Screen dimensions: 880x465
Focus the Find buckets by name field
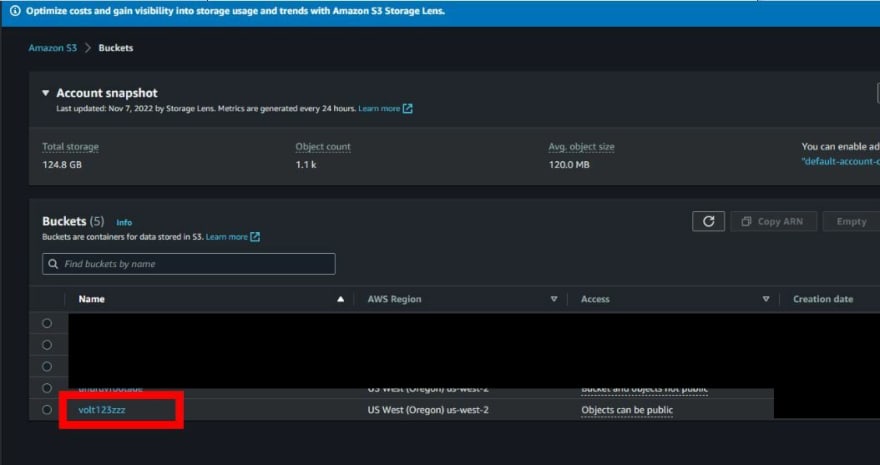click(189, 264)
